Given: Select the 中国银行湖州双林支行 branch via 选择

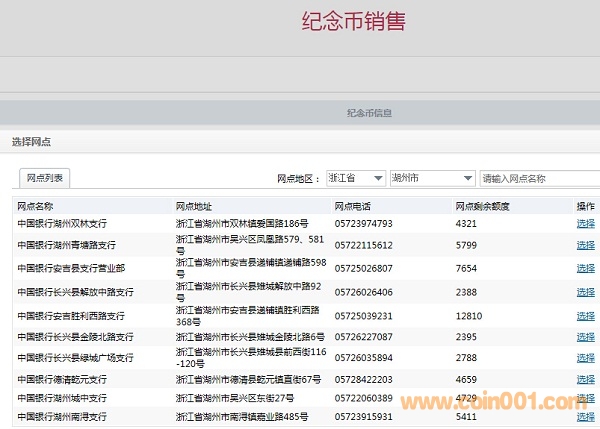Looking at the screenshot, I should click(x=585, y=223).
